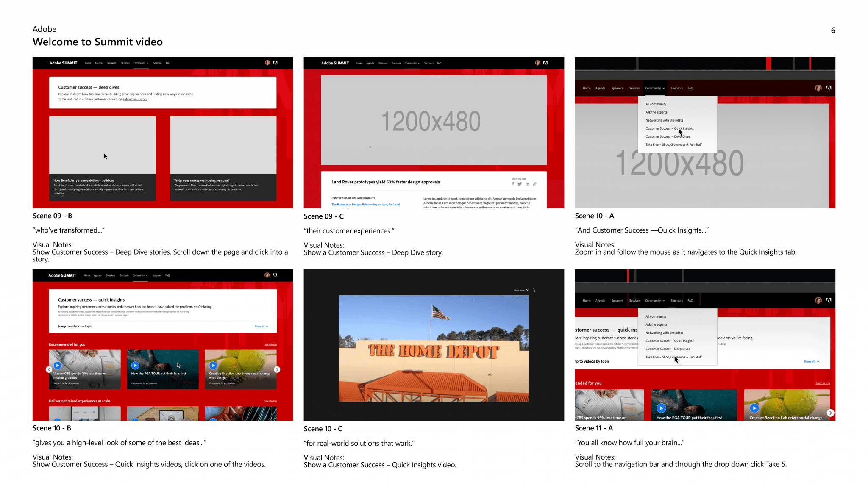The image size is (868, 488).
Task: Open Speakers nav item in Scene 11-A
Action: [x=617, y=301]
